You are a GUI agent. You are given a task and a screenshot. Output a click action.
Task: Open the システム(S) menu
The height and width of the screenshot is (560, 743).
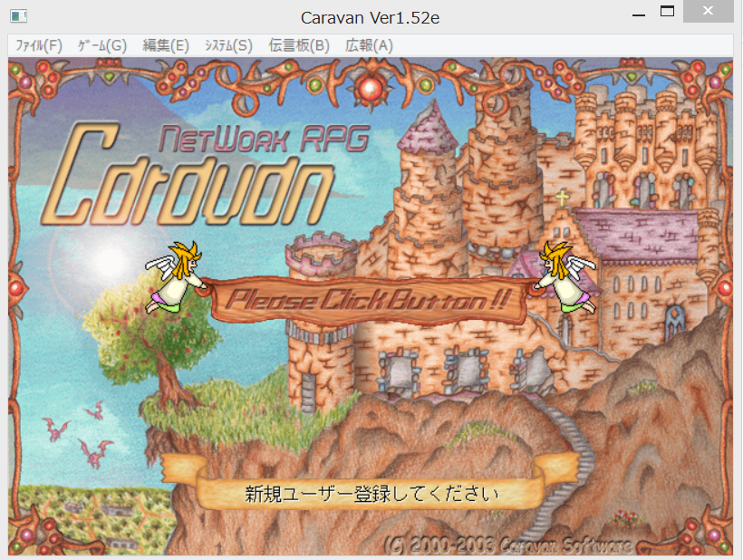(228, 45)
